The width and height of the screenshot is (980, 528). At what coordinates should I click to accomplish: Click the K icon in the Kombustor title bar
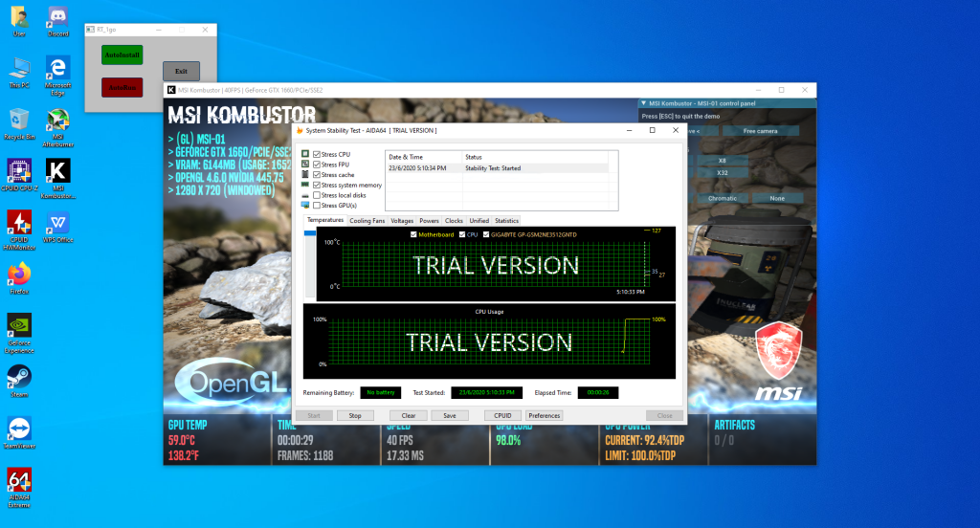(171, 90)
